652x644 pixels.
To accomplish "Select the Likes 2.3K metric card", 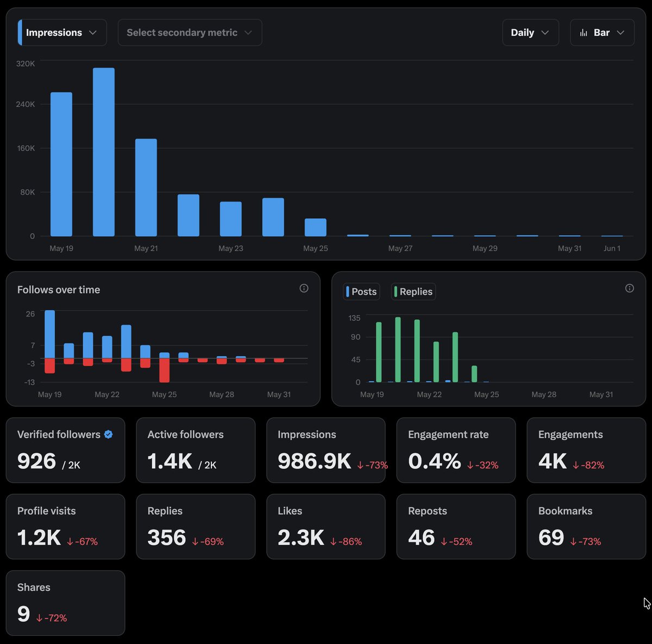I will [x=326, y=527].
